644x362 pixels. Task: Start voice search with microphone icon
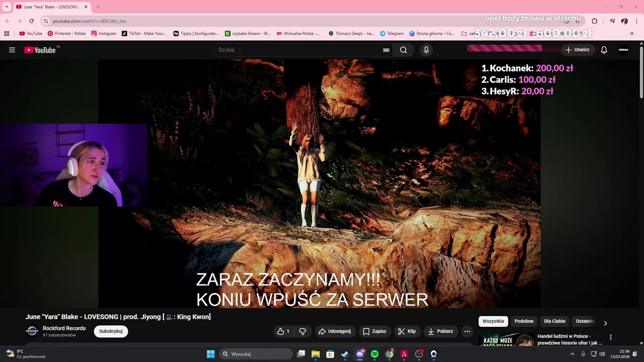426,50
